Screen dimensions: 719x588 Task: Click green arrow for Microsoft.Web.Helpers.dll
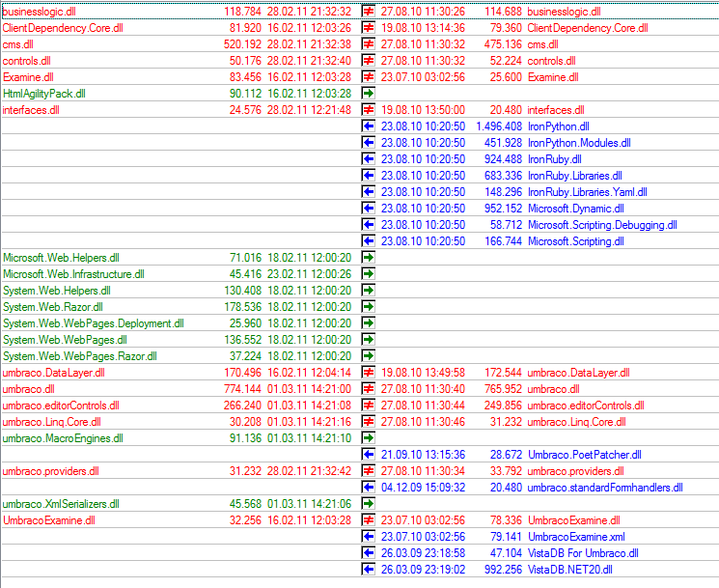369,257
